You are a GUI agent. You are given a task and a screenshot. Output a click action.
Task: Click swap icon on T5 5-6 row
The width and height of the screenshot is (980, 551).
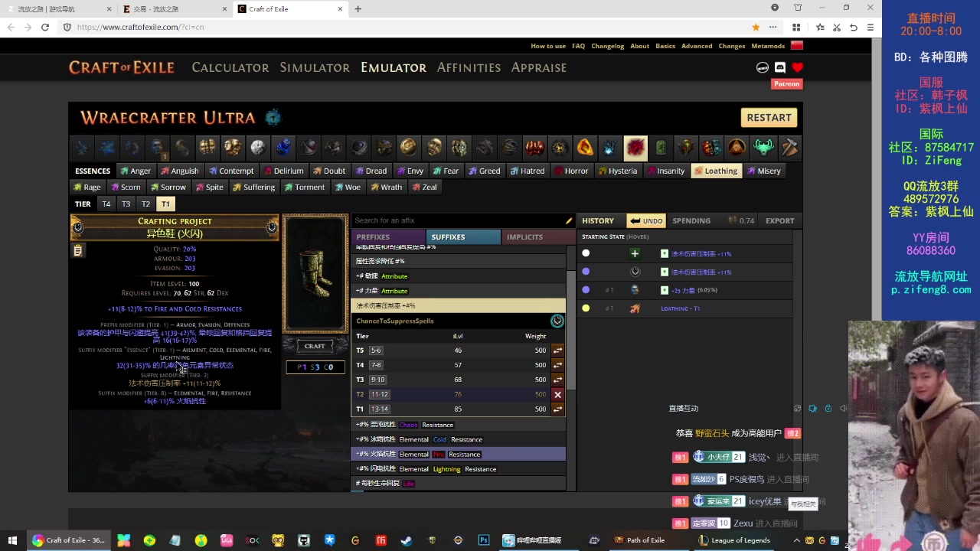tap(557, 350)
